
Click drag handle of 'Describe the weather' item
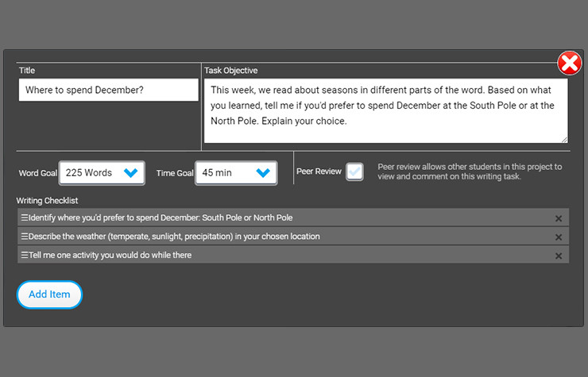coord(24,237)
